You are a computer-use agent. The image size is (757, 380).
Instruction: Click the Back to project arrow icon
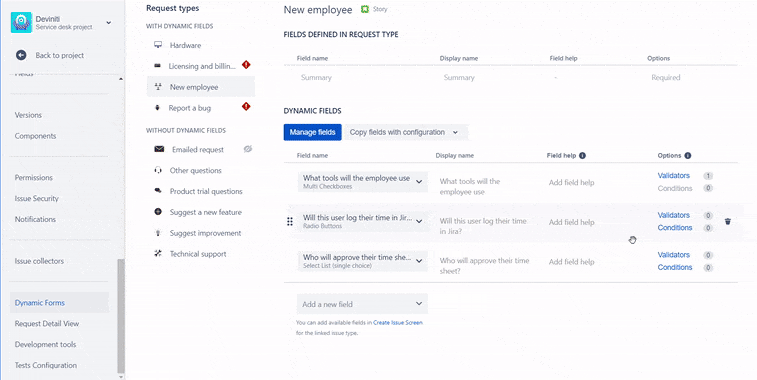coord(21,55)
